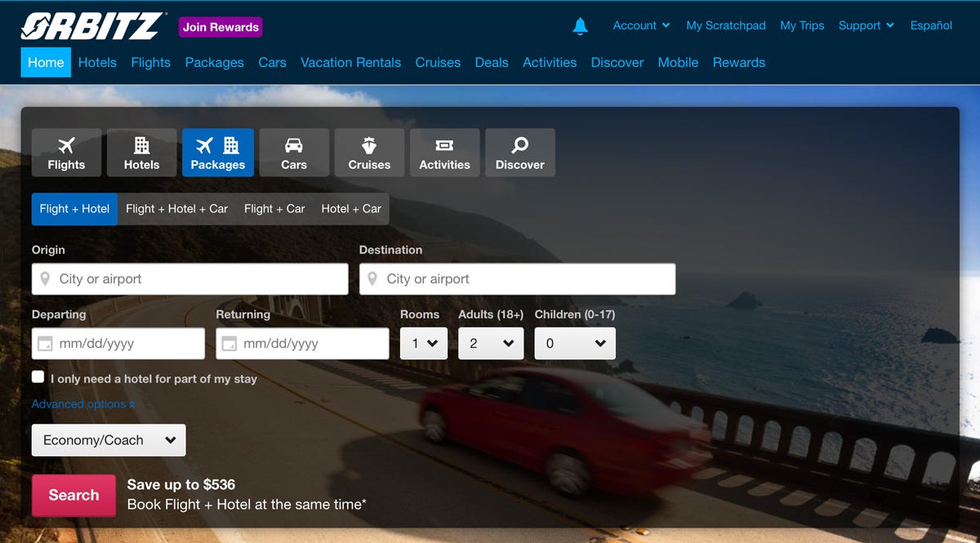Open Packages in top navigation bar
This screenshot has width=980, height=543.
click(x=214, y=63)
